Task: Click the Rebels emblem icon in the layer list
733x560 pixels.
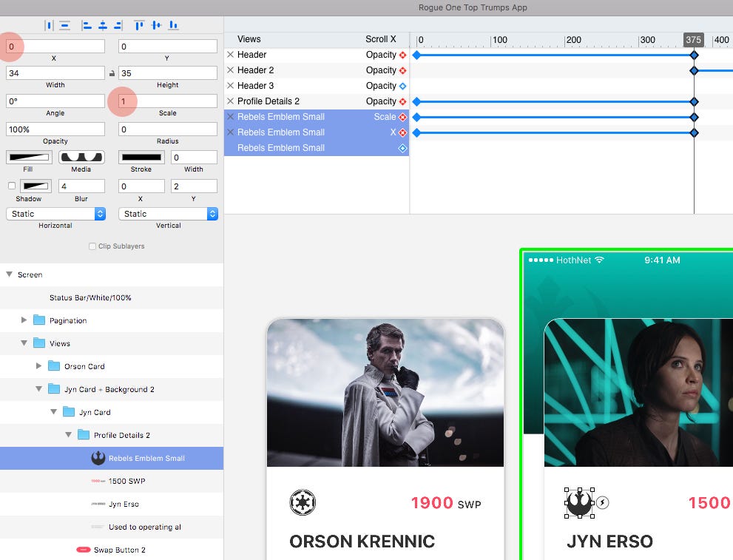Action: click(98, 458)
